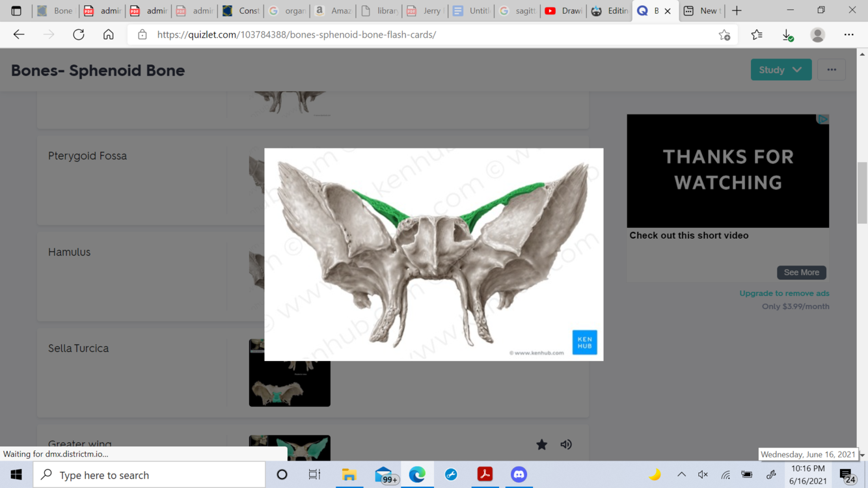Switch to the sagitt Google tab

tap(517, 10)
